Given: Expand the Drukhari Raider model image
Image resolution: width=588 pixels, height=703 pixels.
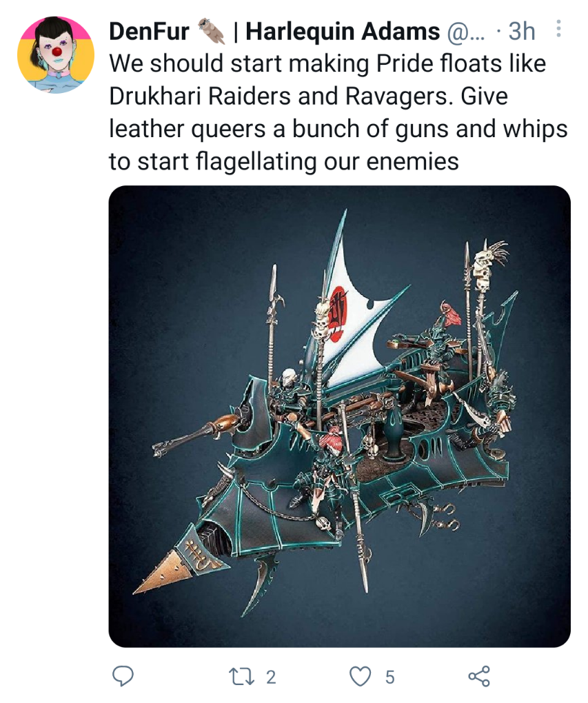Looking at the screenshot, I should (340, 416).
